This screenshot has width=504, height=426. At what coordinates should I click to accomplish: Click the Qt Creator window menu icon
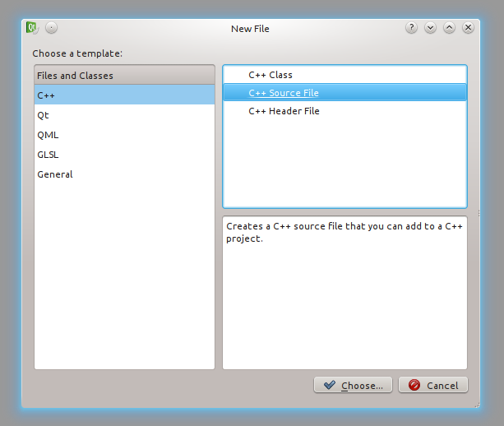click(33, 28)
